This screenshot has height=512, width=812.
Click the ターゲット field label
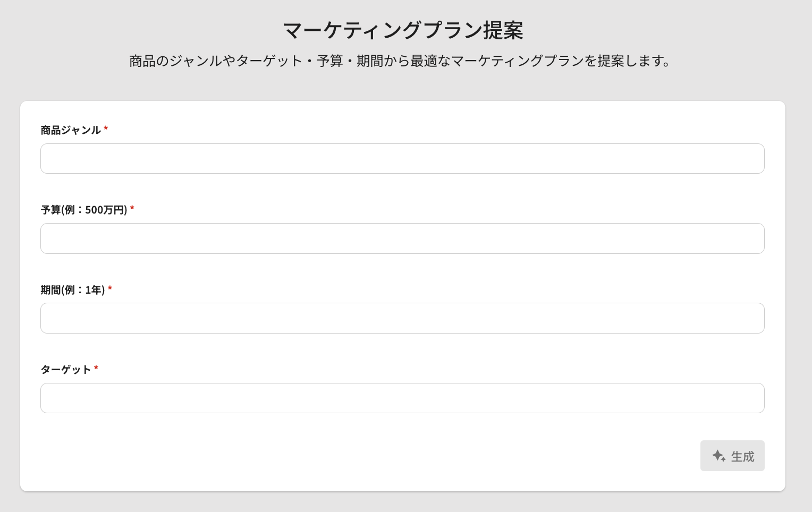[66, 370]
